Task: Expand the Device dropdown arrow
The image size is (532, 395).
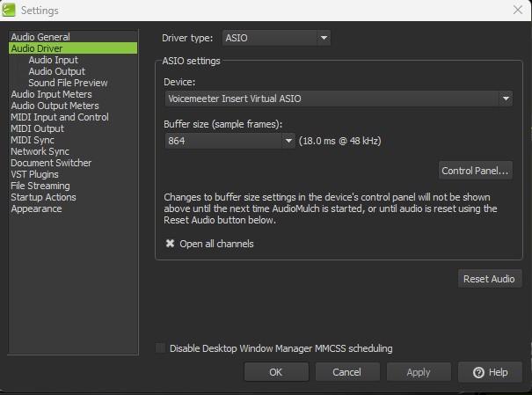Action: click(x=506, y=99)
